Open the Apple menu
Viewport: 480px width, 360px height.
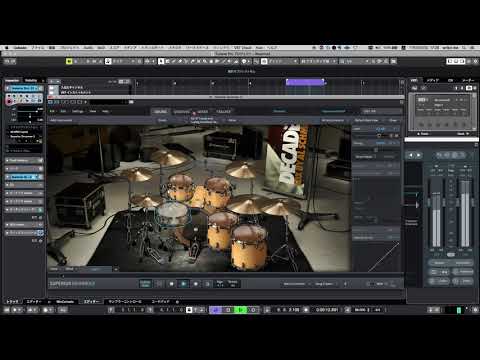(x=6, y=48)
